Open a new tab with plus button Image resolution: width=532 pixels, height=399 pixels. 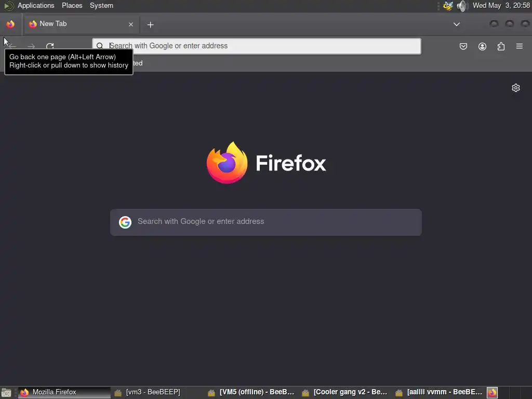click(150, 24)
